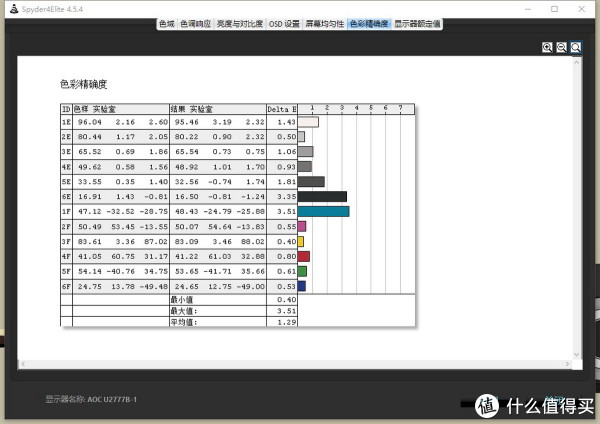Open the 色域 tab
Image resolution: width=600 pixels, height=424 pixels.
tap(167, 24)
